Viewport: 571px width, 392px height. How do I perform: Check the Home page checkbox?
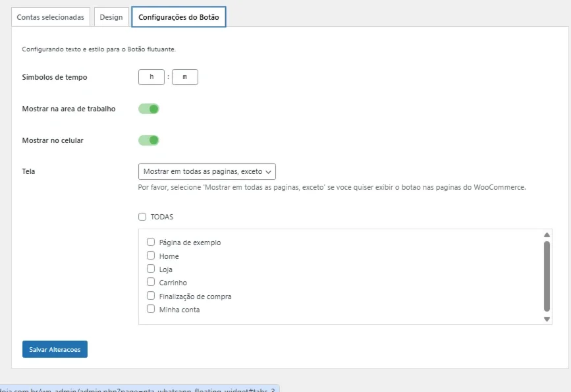151,256
